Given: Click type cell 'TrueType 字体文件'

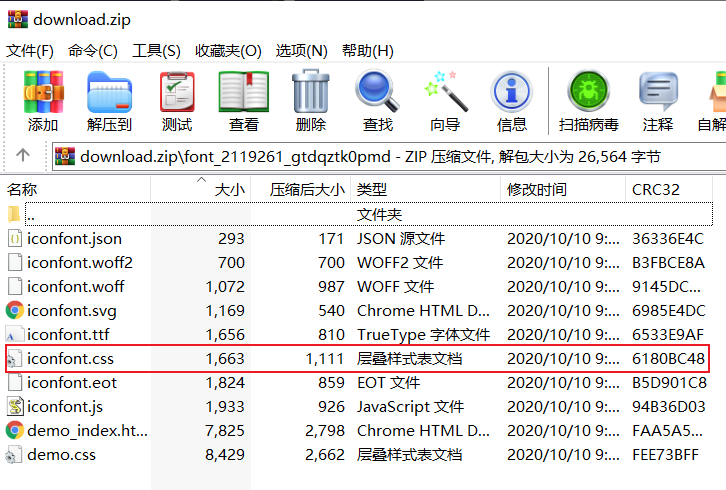Looking at the screenshot, I should pyautogui.click(x=423, y=334).
